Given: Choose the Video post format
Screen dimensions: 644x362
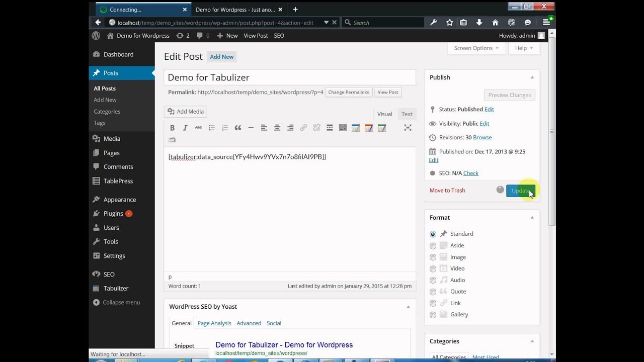Looking at the screenshot, I should coord(433,268).
